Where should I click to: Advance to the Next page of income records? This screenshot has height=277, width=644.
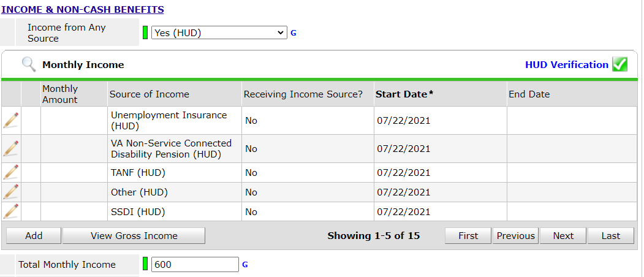[x=563, y=236]
